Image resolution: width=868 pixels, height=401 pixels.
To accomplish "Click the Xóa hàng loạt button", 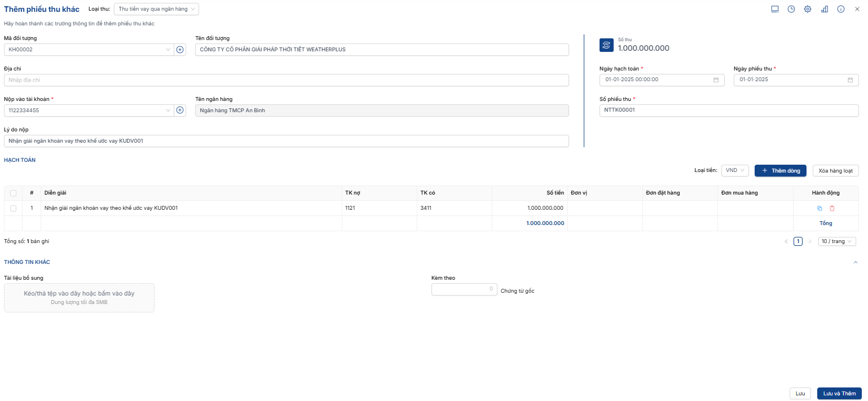I will pyautogui.click(x=835, y=170).
